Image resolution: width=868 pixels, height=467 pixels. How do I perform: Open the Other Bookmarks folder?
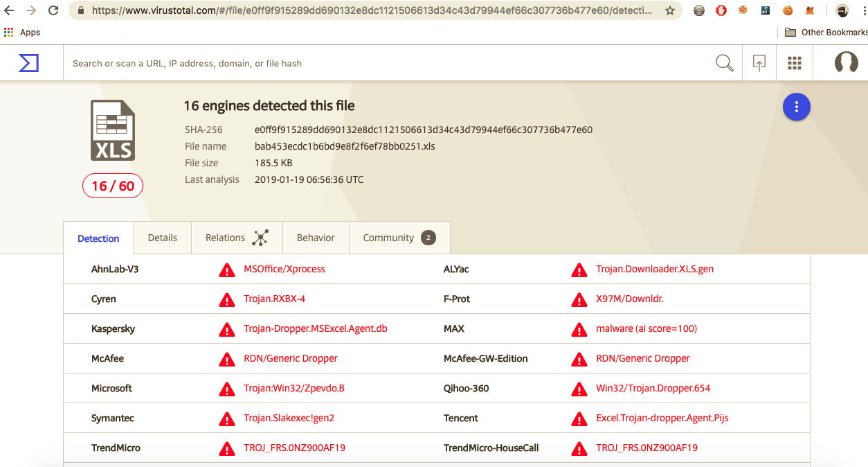click(826, 32)
